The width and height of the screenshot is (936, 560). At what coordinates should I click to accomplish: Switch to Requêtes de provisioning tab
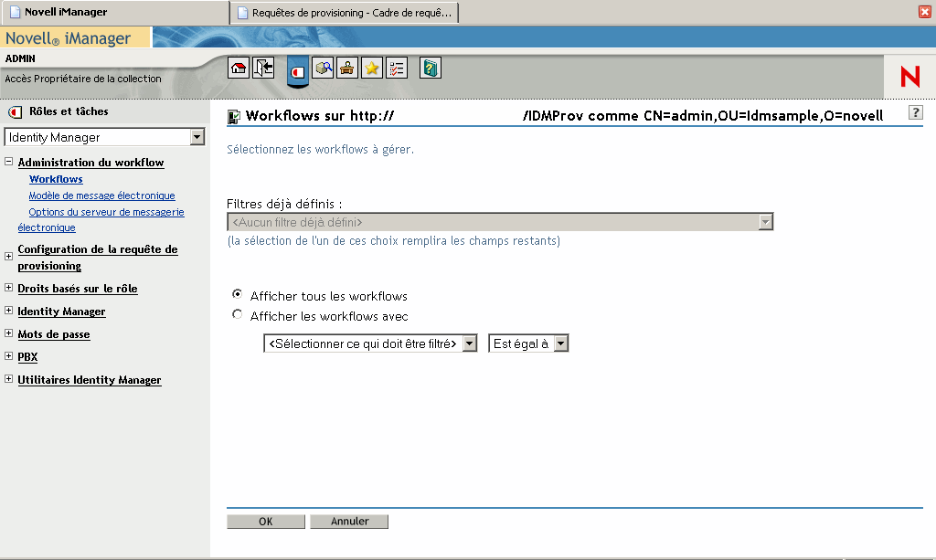coord(345,13)
